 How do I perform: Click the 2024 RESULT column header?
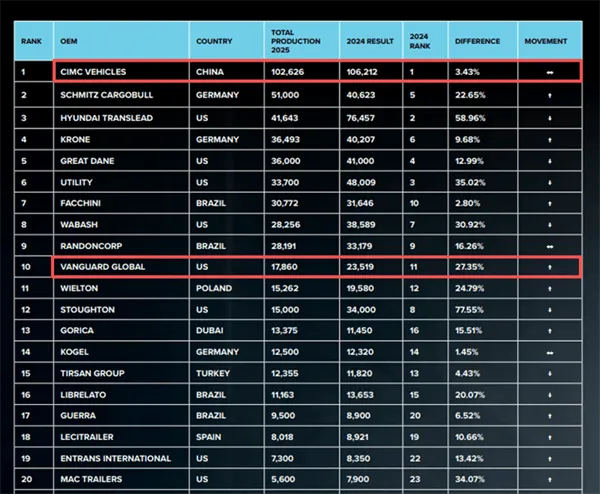pyautogui.click(x=370, y=41)
